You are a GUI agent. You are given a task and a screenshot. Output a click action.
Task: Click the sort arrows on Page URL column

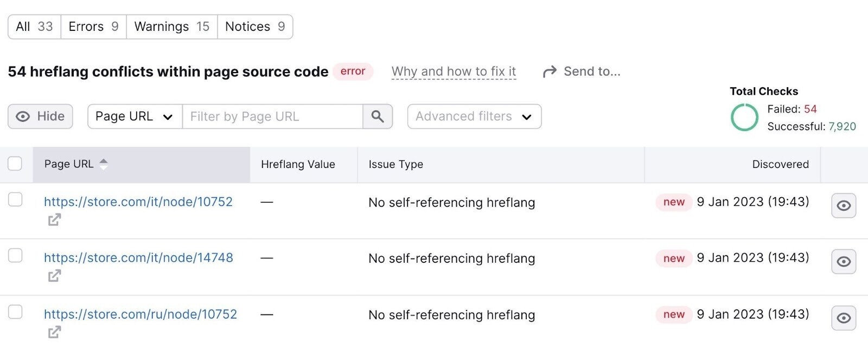click(x=104, y=164)
